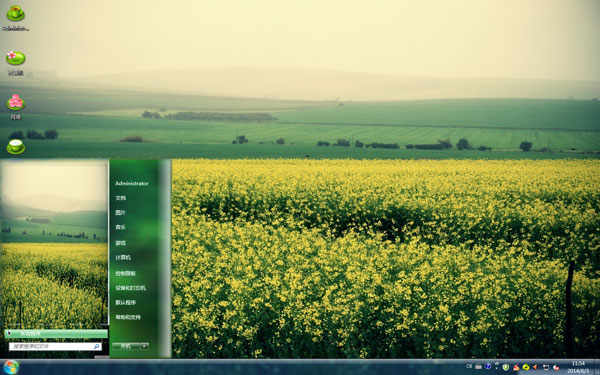The image size is (600, 375).
Task: Click the yellow-green round tray icon
Action: [x=526, y=367]
